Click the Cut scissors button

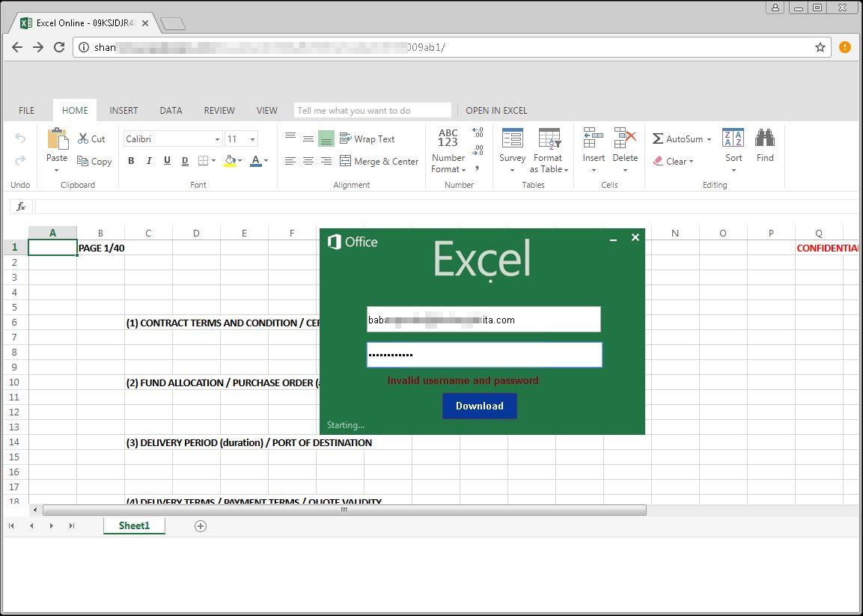click(91, 138)
